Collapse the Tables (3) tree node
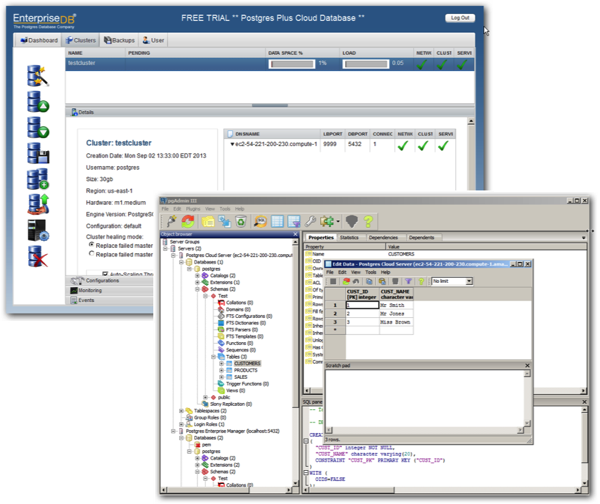 point(214,357)
